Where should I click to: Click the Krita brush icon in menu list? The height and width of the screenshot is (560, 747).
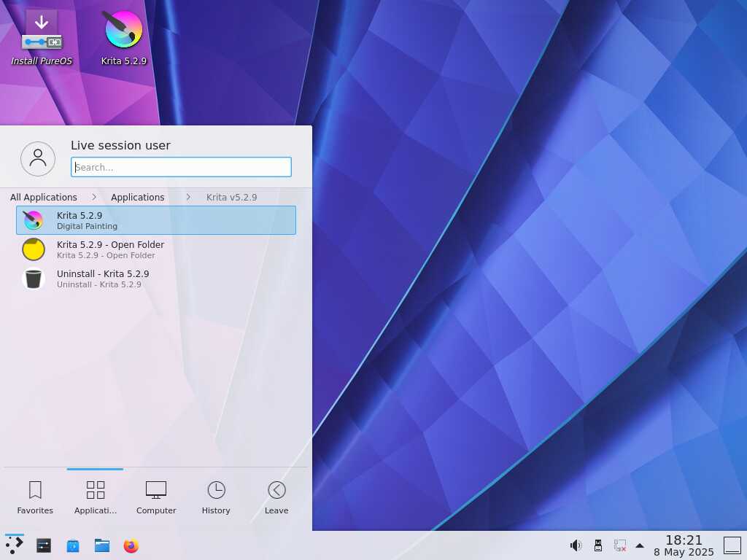coord(34,220)
